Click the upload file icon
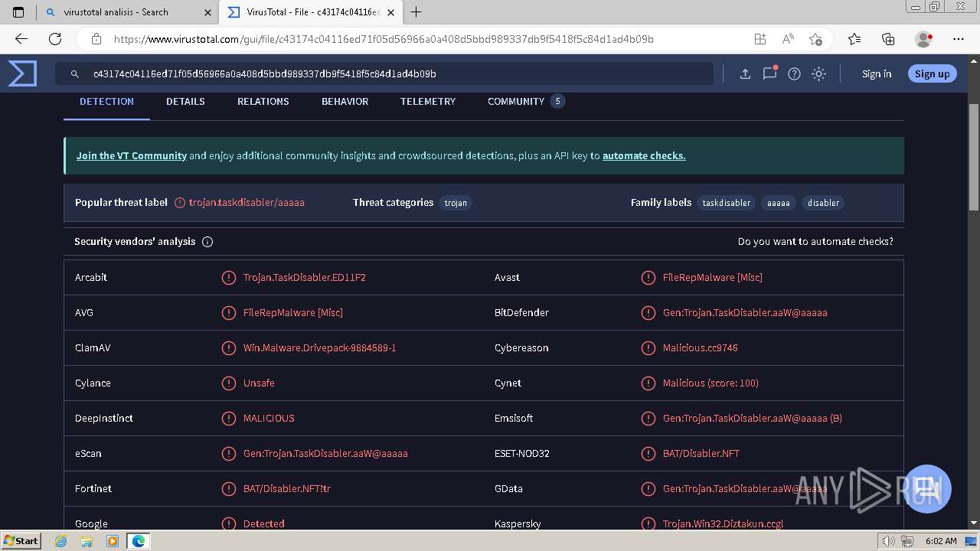This screenshot has width=980, height=551. [x=745, y=74]
